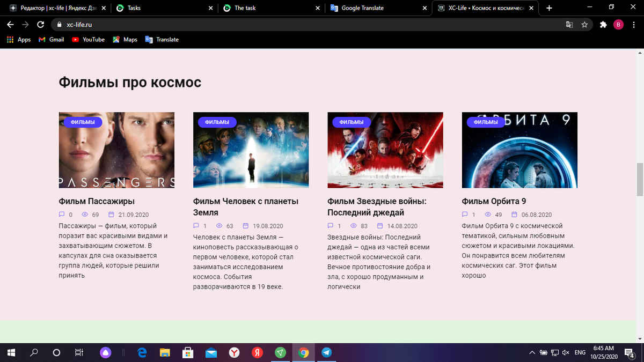
Task: Reload the xc-life.ru page
Action: tap(40, 25)
